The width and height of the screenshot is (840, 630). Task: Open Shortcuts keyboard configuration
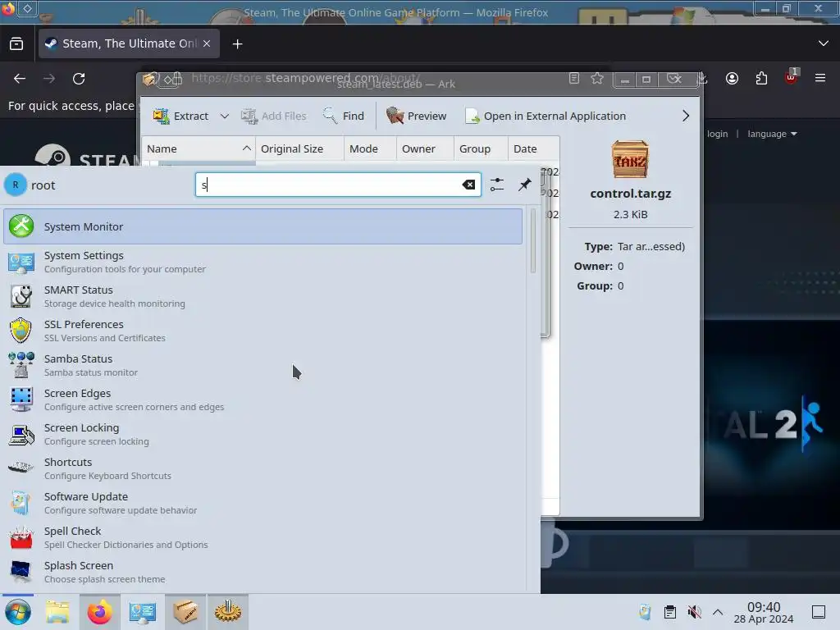(x=262, y=468)
